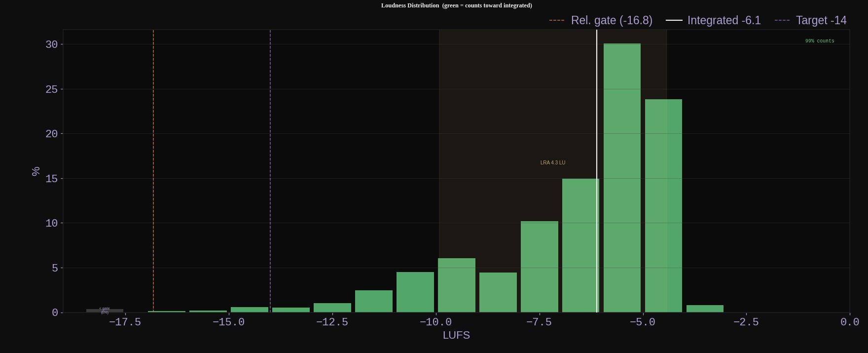Click the '%' y-axis label

tap(36, 171)
